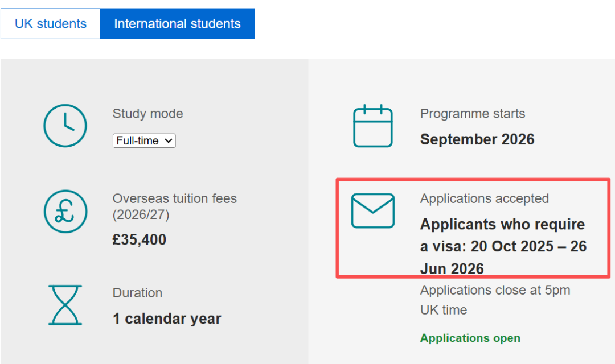Click the 1 calendar year text
Viewport: 615px width, 364px height.
[167, 319]
